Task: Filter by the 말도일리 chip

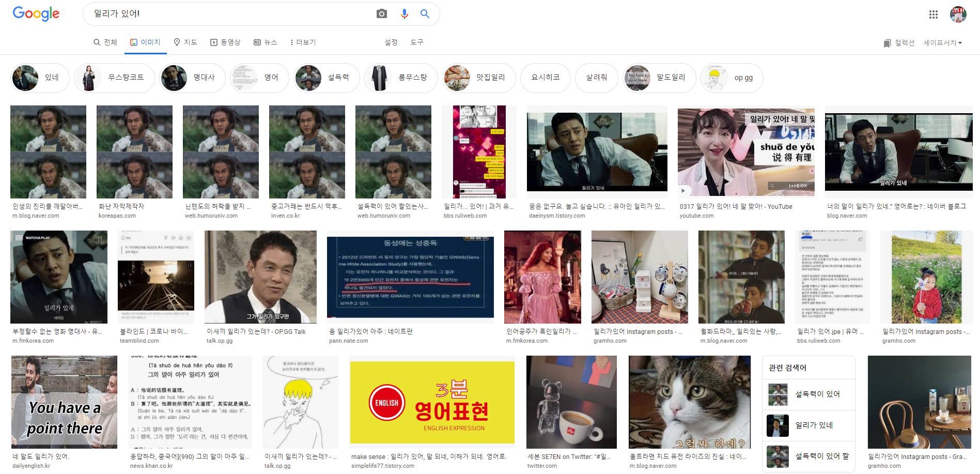Action: [659, 78]
